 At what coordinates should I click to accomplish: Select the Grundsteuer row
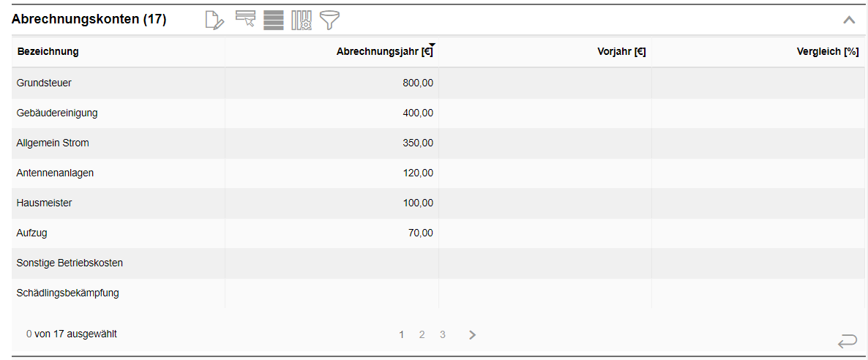coord(438,83)
